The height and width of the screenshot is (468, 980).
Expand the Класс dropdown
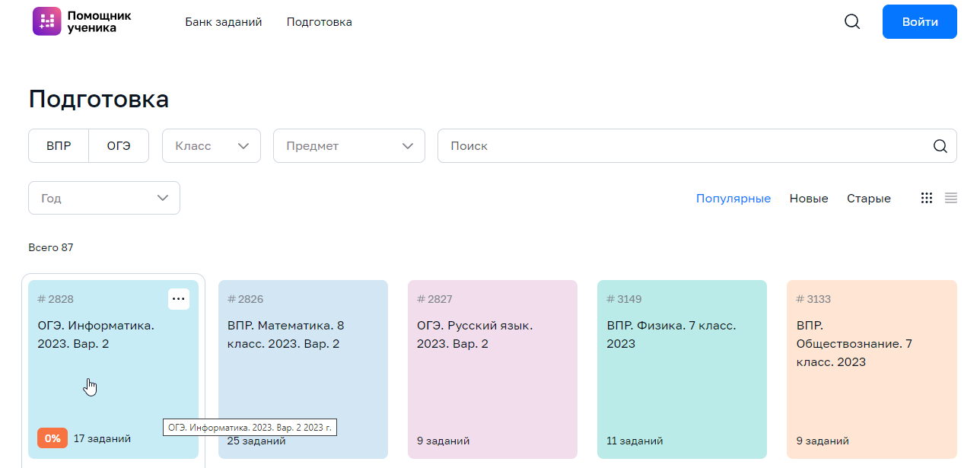pos(212,146)
